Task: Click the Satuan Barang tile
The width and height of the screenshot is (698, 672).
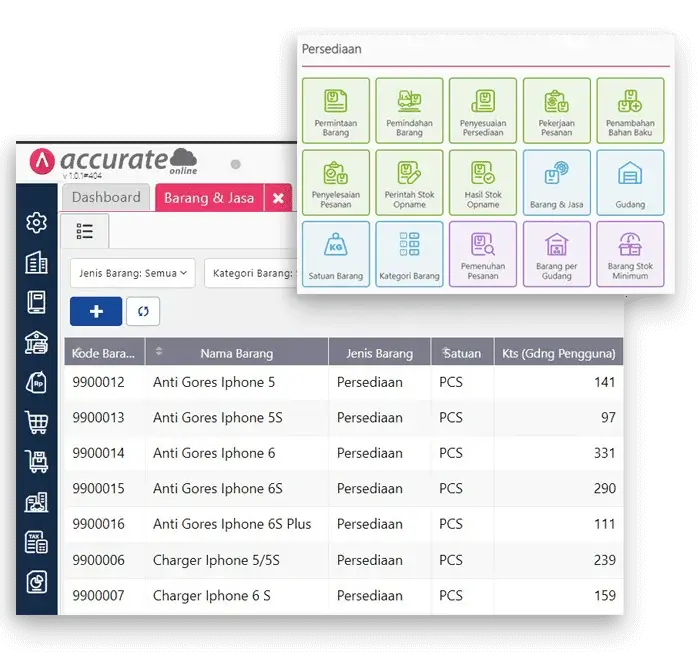Action: pyautogui.click(x=335, y=255)
